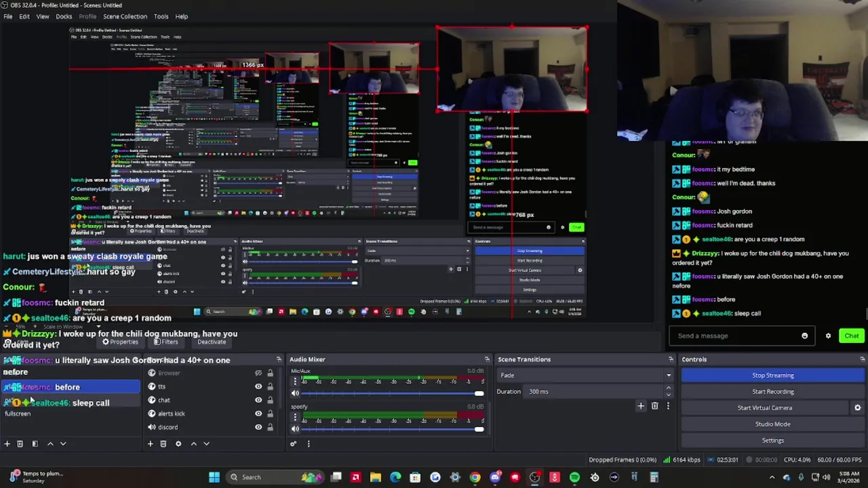The width and height of the screenshot is (868, 488).
Task: Send the message with the green Chat button
Action: coord(851,336)
